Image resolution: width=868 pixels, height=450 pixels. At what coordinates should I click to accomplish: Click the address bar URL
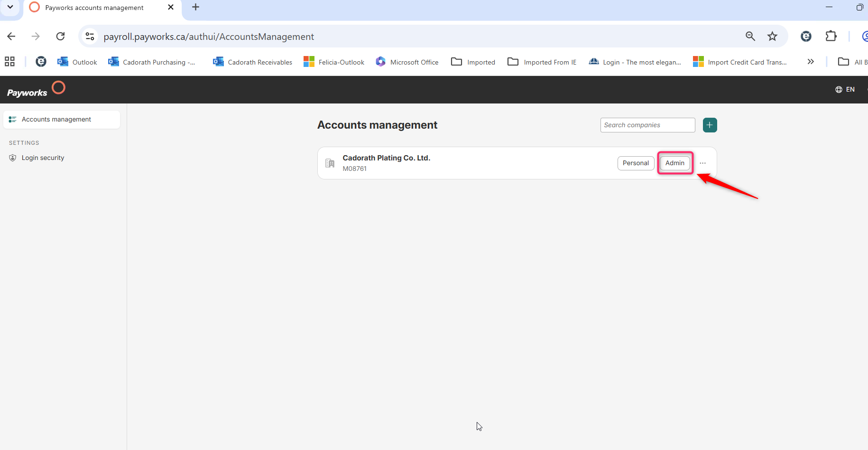click(209, 37)
